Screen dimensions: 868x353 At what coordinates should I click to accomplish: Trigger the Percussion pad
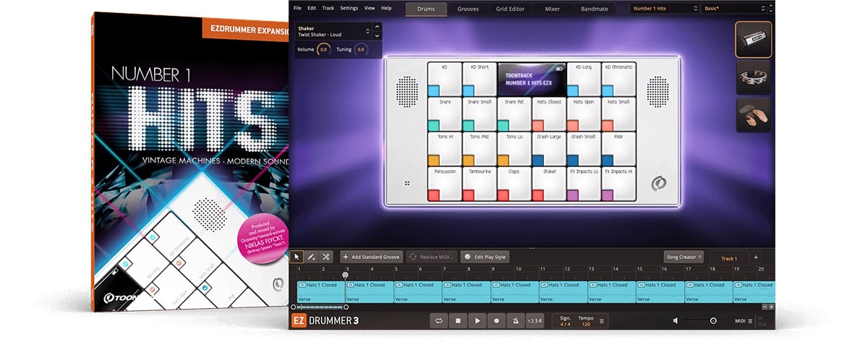coord(444,183)
